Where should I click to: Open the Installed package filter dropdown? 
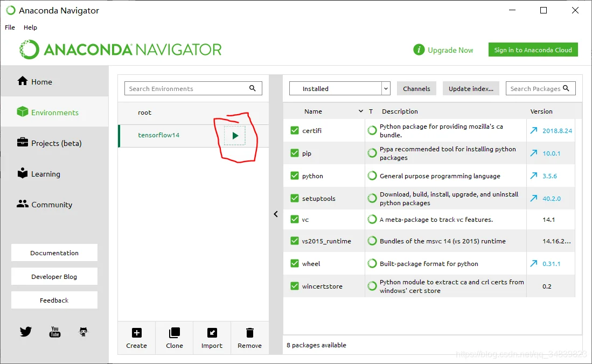point(339,88)
